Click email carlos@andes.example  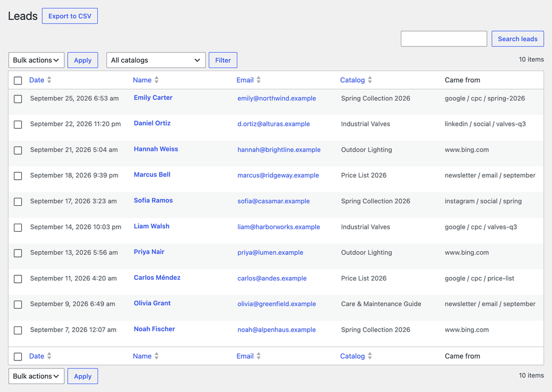click(272, 278)
